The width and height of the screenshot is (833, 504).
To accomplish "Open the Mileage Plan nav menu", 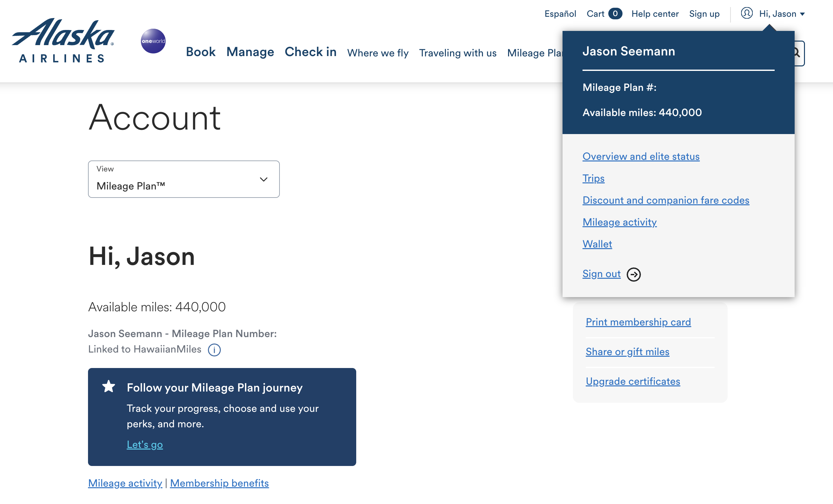I will point(534,53).
